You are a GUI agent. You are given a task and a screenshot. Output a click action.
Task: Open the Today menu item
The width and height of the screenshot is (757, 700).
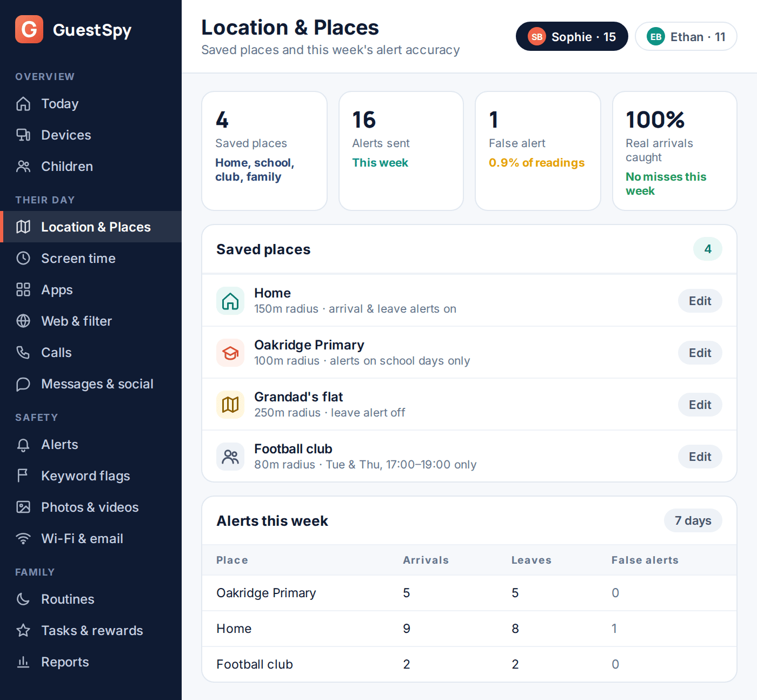91,104
